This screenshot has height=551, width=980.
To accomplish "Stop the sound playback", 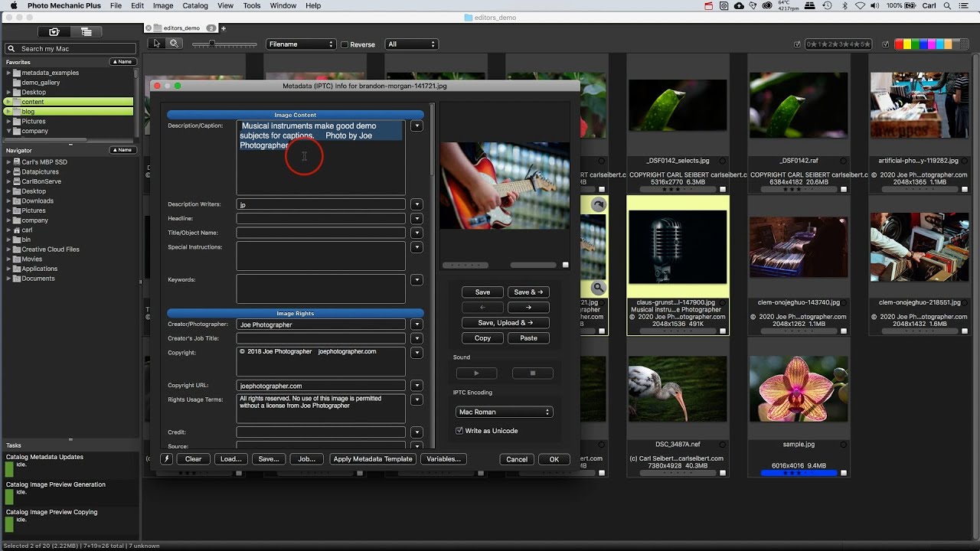I will [x=532, y=373].
